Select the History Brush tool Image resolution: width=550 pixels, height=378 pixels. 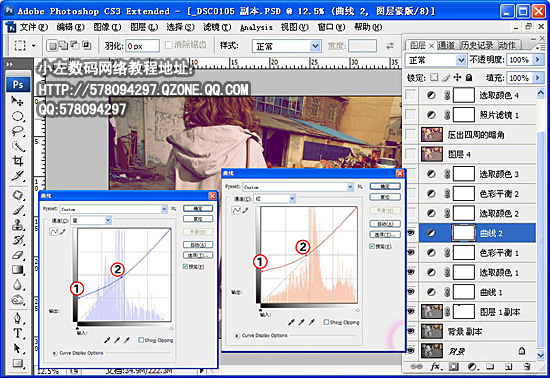click(18, 240)
